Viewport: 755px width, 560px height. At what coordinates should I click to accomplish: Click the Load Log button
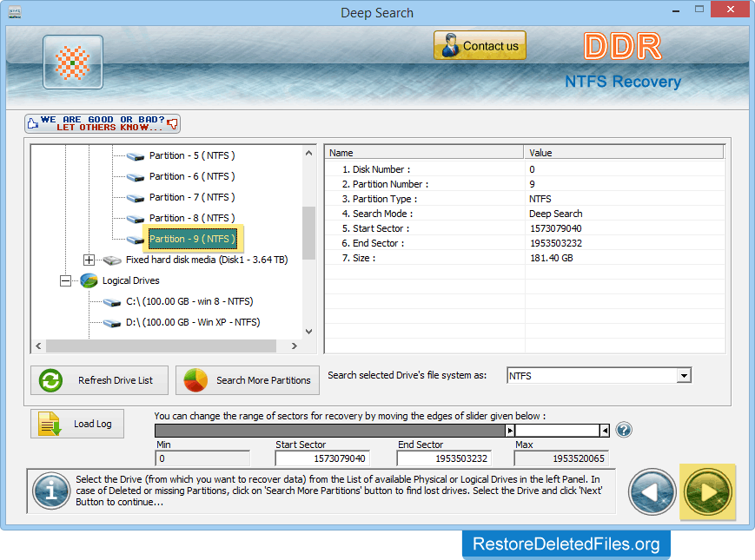pos(77,424)
